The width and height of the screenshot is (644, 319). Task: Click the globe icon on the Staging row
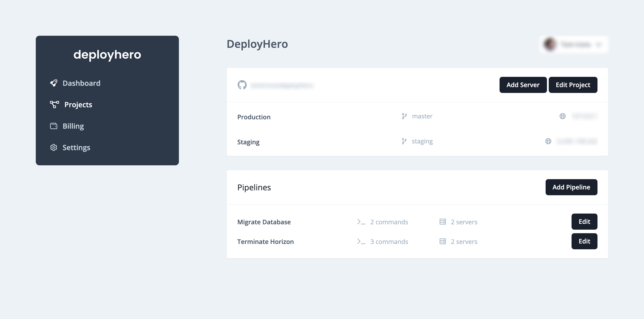pos(549,141)
